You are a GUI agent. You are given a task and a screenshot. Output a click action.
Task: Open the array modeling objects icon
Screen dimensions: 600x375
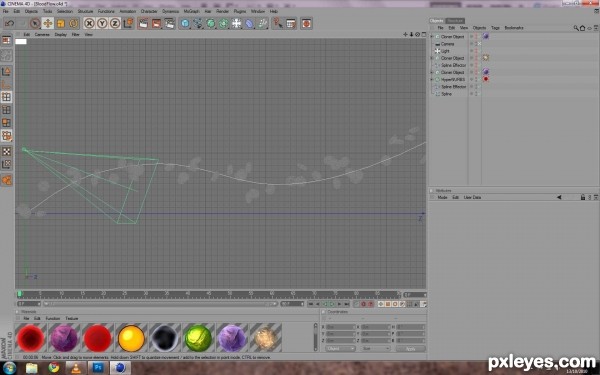click(x=223, y=23)
